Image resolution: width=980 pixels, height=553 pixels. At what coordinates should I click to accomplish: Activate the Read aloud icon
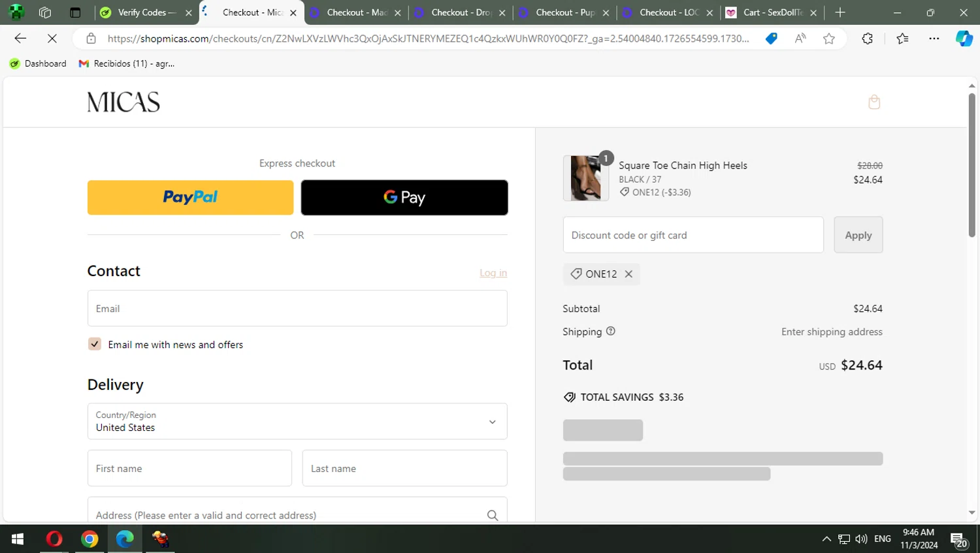[800, 39]
